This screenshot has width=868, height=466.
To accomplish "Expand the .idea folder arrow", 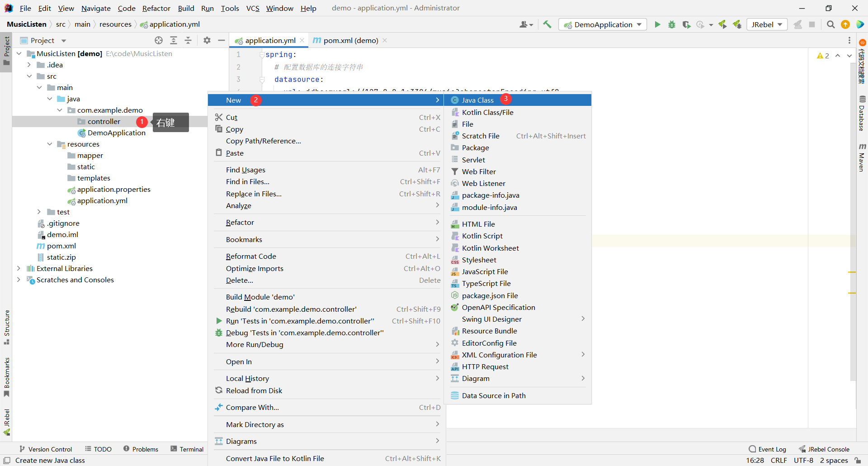I will point(29,65).
